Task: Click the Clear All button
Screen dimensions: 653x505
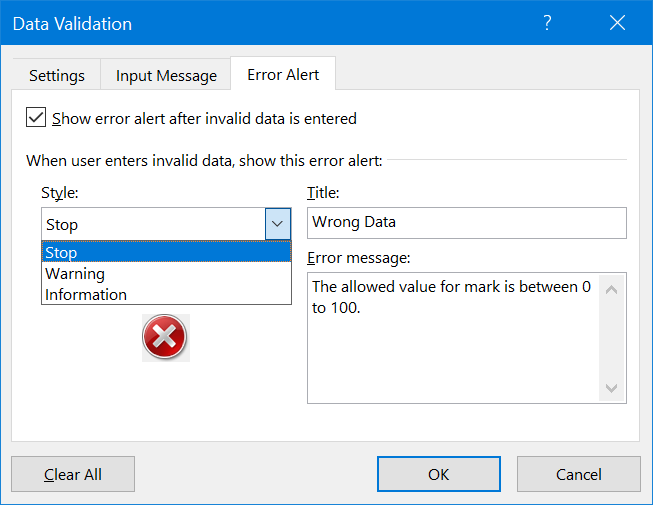Action: click(73, 474)
